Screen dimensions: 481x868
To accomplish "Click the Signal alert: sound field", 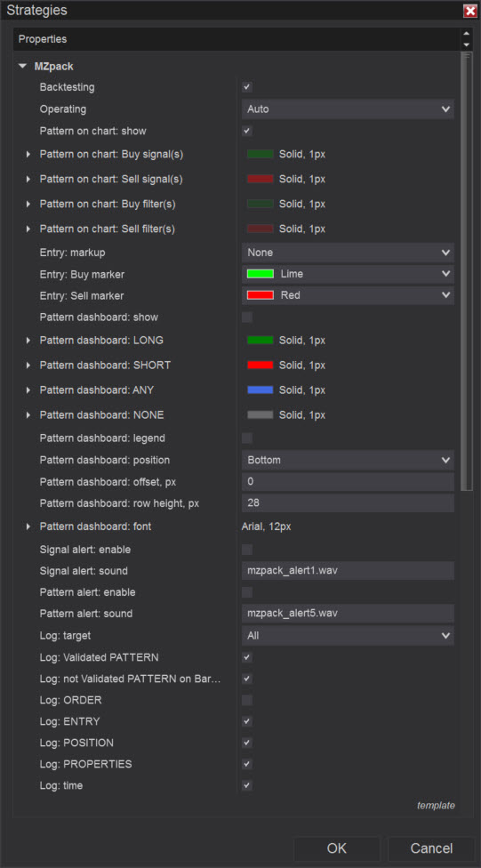I will pos(348,571).
